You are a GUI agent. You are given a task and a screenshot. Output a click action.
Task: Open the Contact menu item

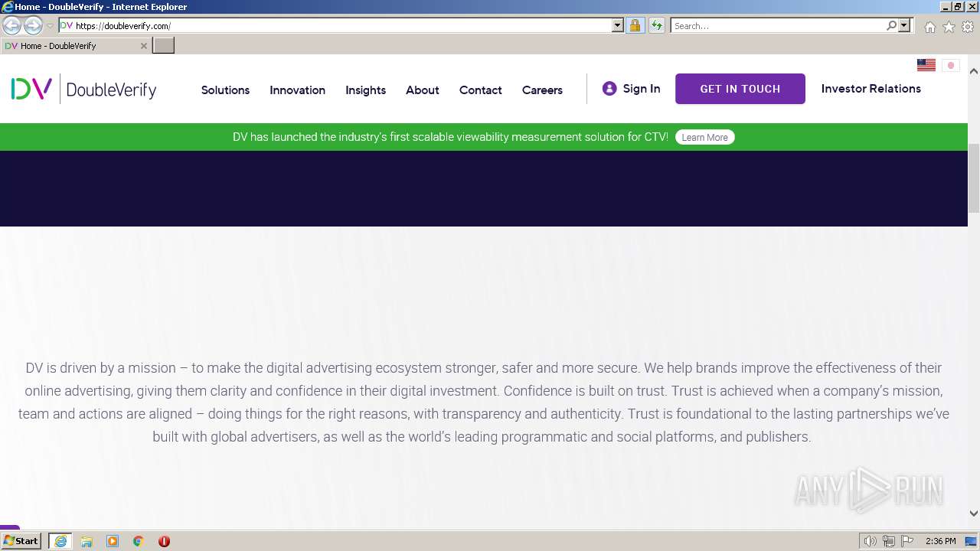[481, 90]
